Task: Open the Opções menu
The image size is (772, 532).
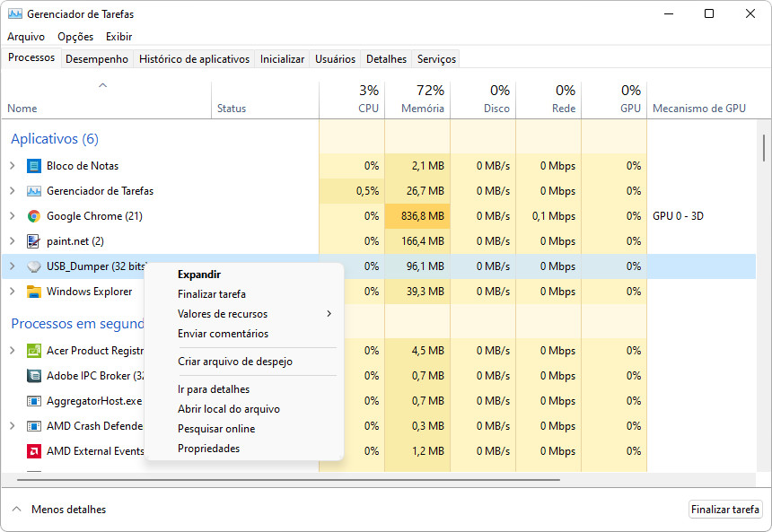Action: tap(75, 37)
